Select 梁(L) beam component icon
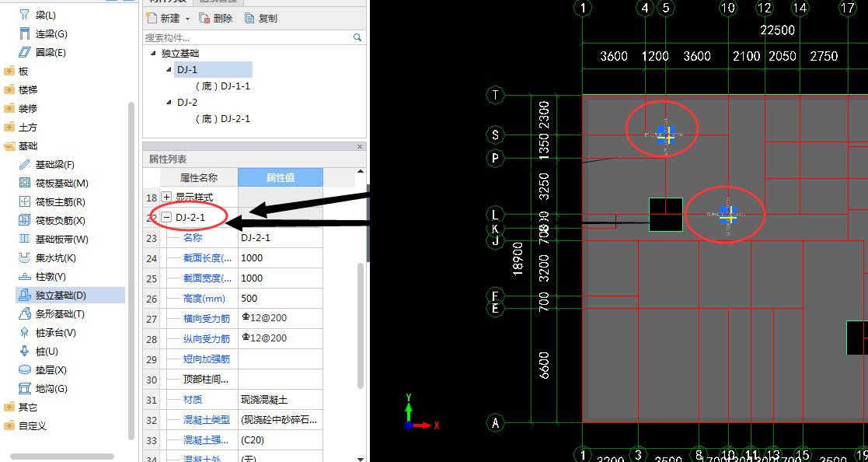Viewport: 868px width, 462px height. pyautogui.click(x=24, y=15)
